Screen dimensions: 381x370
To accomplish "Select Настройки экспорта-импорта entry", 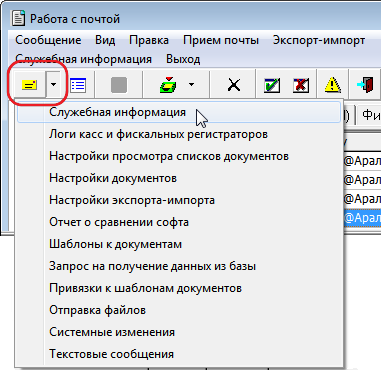I will 179,200.
